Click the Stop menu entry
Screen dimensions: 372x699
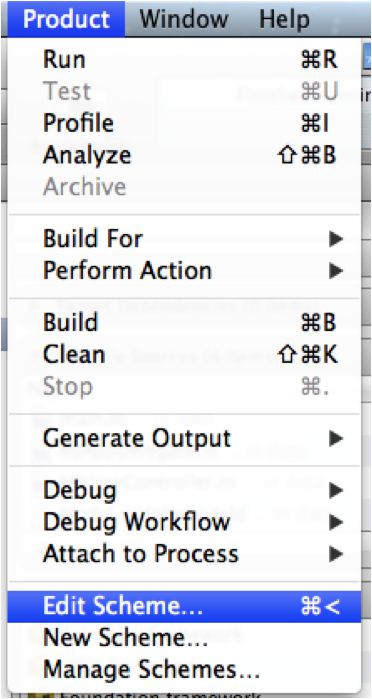click(184, 386)
